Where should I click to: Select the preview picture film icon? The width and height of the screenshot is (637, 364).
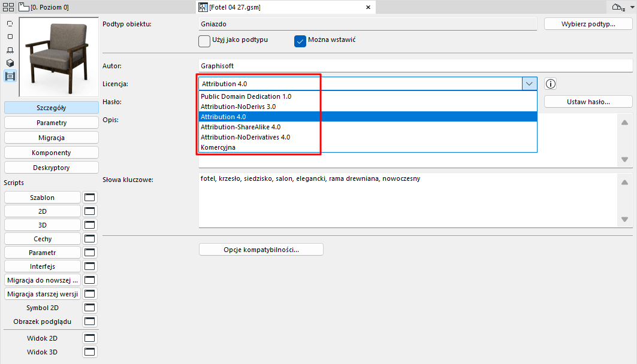click(x=10, y=76)
